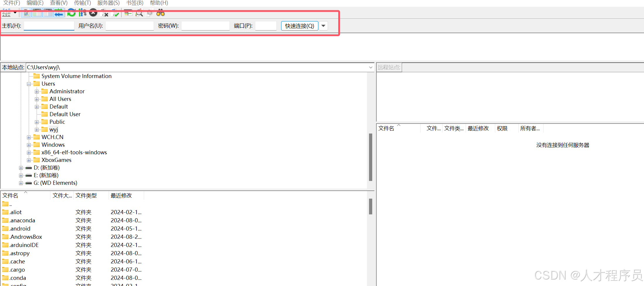Screen dimensions: 644x286
Task: Sort remote list by 权限 column
Action: [507, 128]
